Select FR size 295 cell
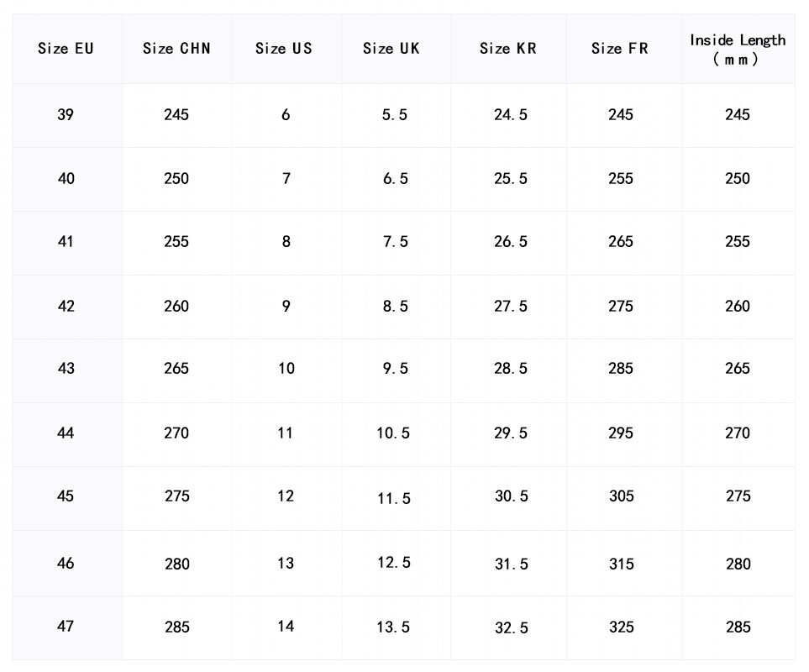Image resolution: width=809 pixels, height=672 pixels. click(622, 433)
